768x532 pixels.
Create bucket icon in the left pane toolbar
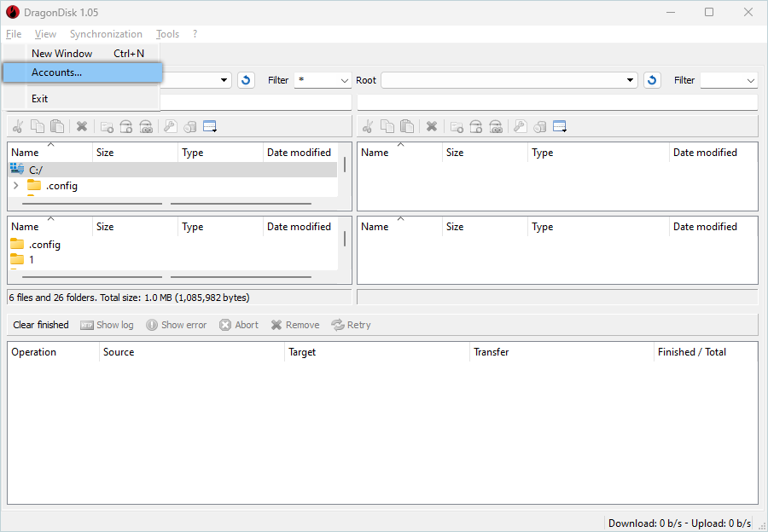pyautogui.click(x=126, y=127)
